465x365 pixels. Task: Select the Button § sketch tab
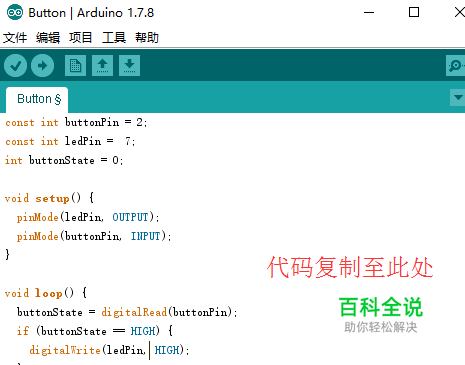[37, 99]
